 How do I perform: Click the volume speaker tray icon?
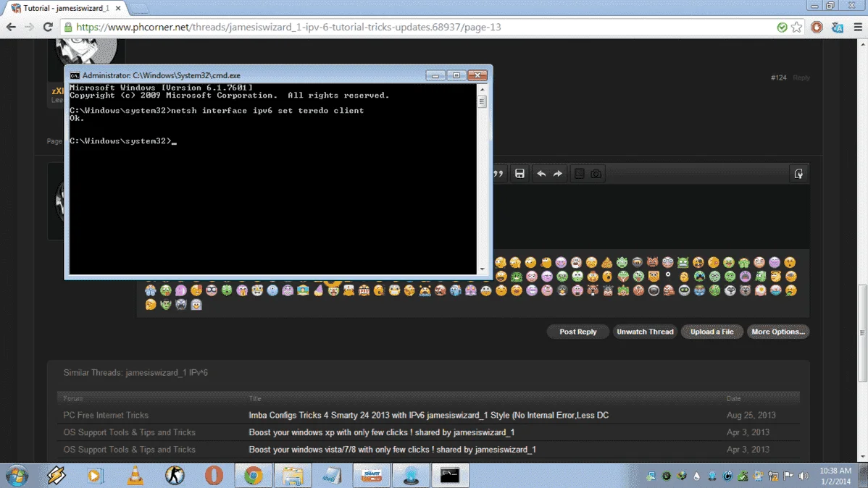click(804, 476)
